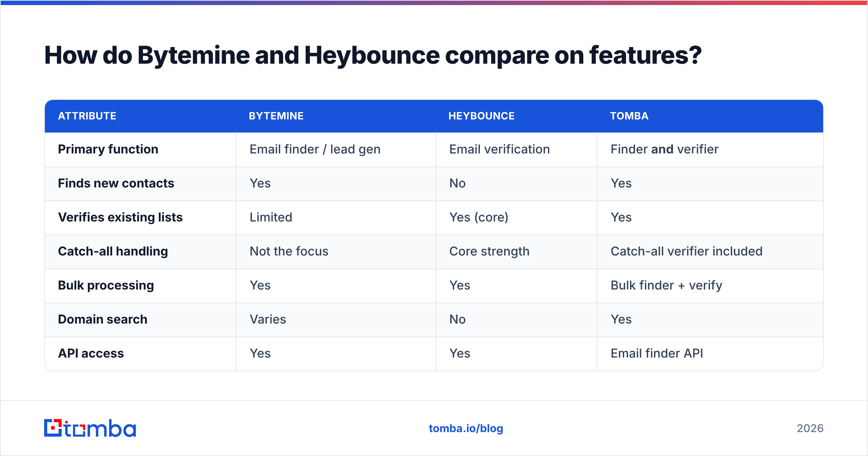Click Tomba's Yes in Finds new contacts row
This screenshot has width=868, height=456.
[621, 183]
